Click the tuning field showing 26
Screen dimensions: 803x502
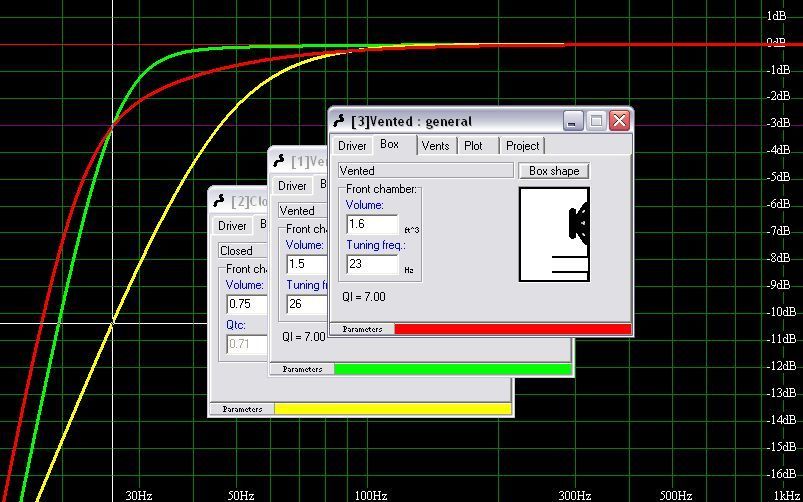coord(307,304)
